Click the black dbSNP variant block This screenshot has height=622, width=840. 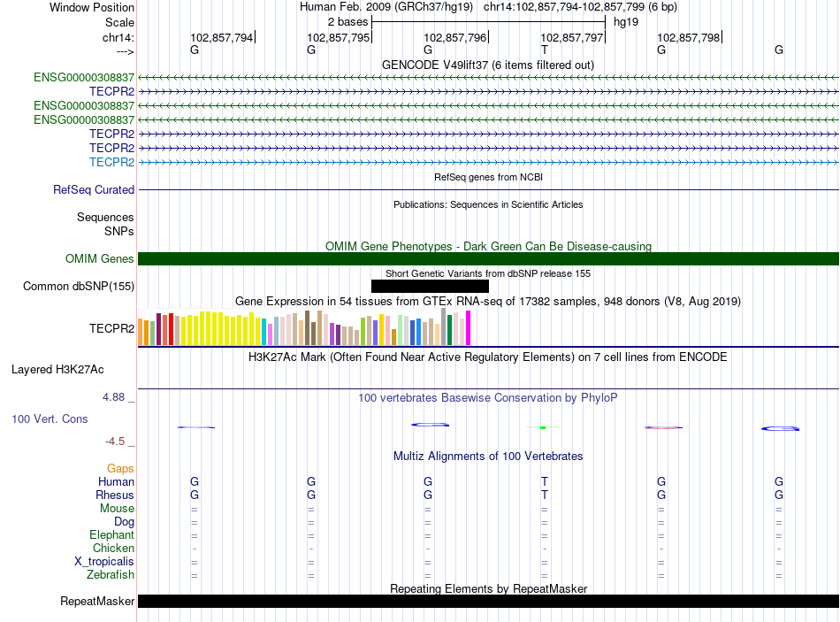[430, 286]
